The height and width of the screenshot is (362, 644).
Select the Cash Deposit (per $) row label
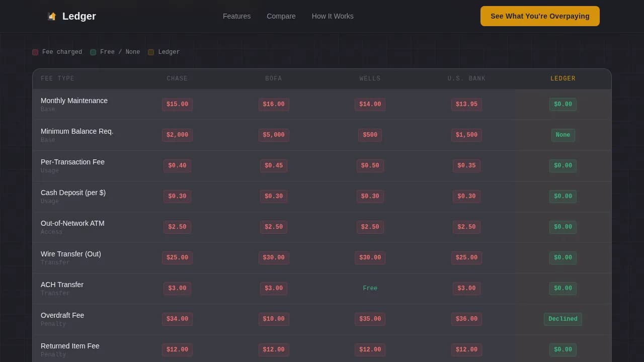pos(73,193)
